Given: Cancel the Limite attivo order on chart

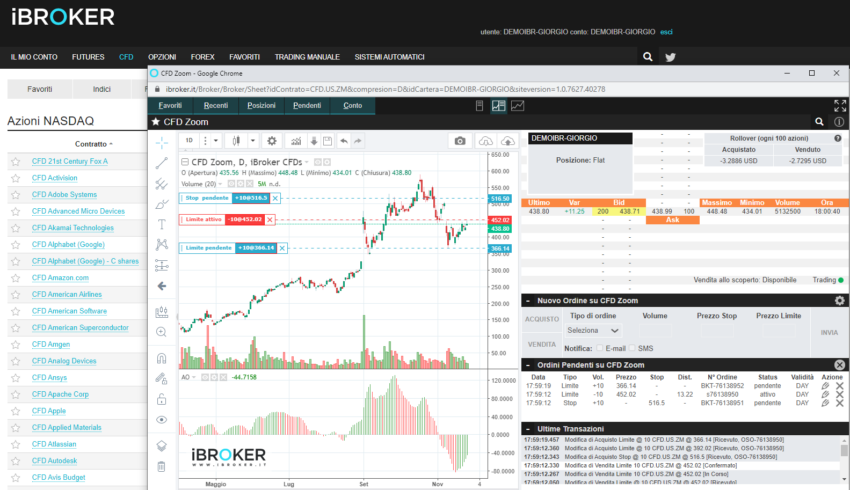Looking at the screenshot, I should [269, 220].
